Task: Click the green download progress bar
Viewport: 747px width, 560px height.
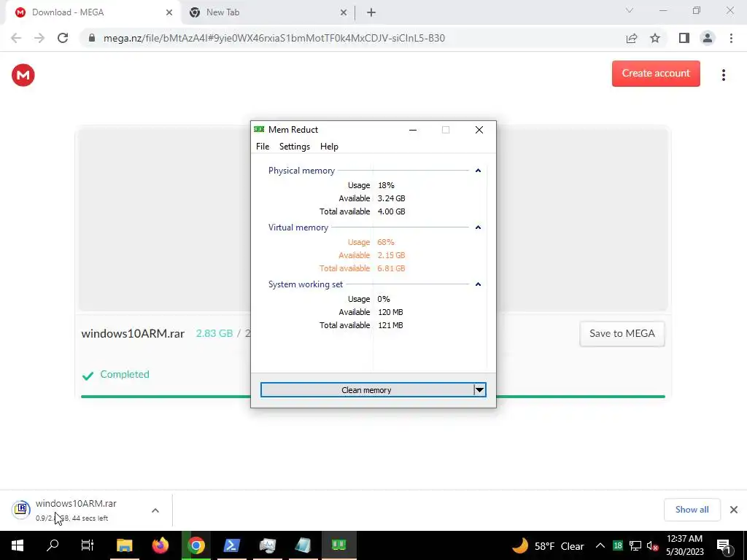Action: point(373,396)
